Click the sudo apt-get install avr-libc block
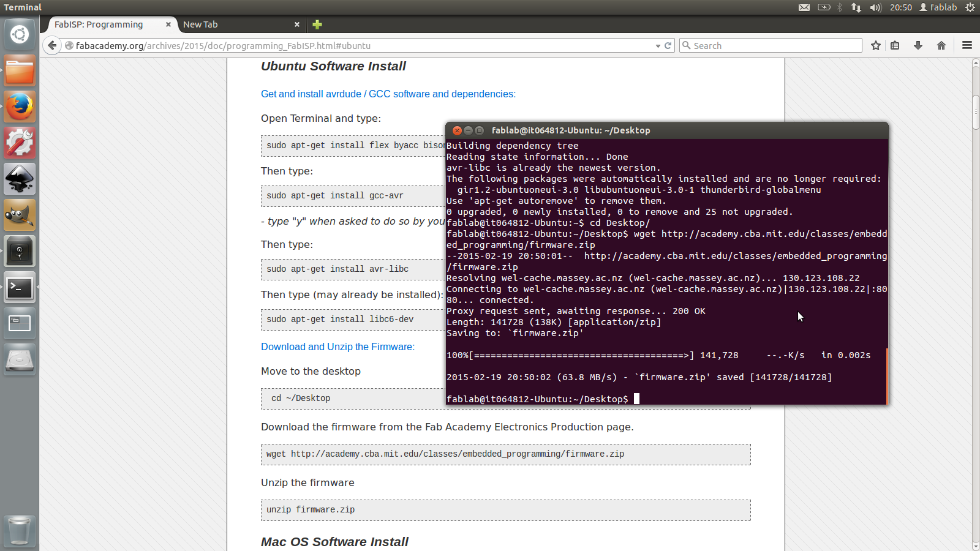This screenshot has height=551, width=980. coord(353,269)
